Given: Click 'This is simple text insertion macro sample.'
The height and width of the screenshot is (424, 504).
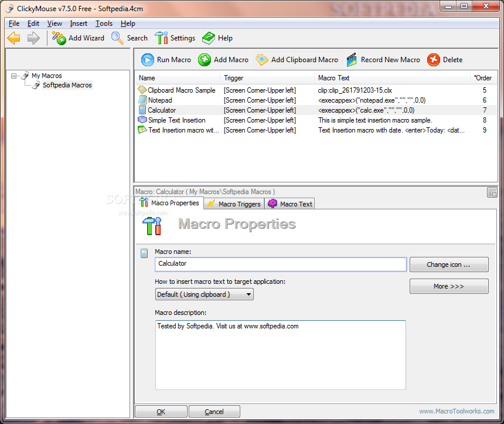Looking at the screenshot, I should coord(375,120).
